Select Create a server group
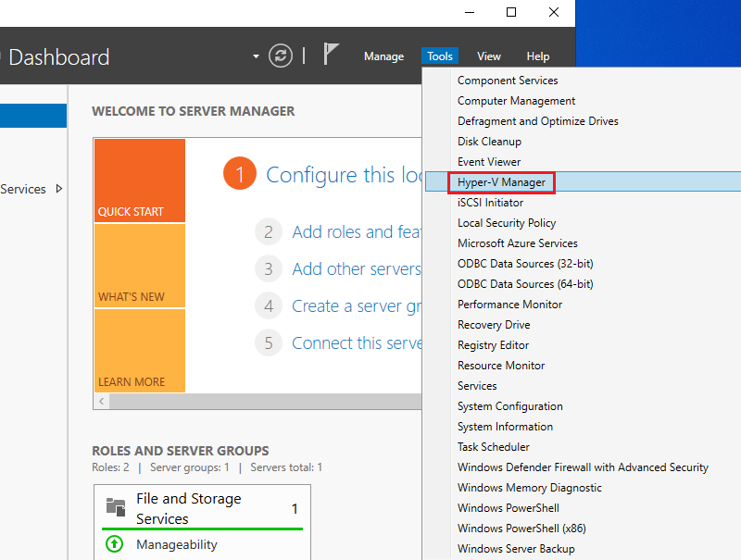The width and height of the screenshot is (741, 560). 350,305
